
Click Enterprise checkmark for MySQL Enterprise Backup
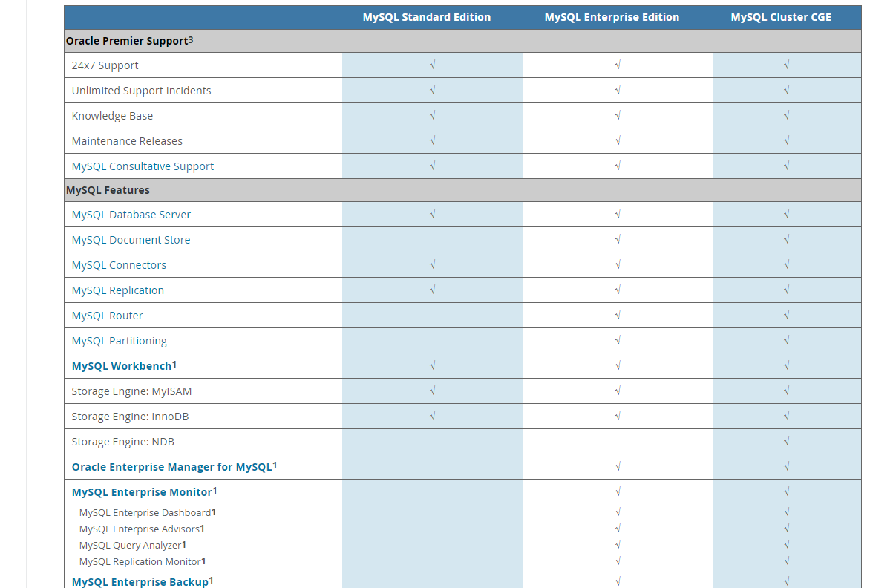point(618,581)
